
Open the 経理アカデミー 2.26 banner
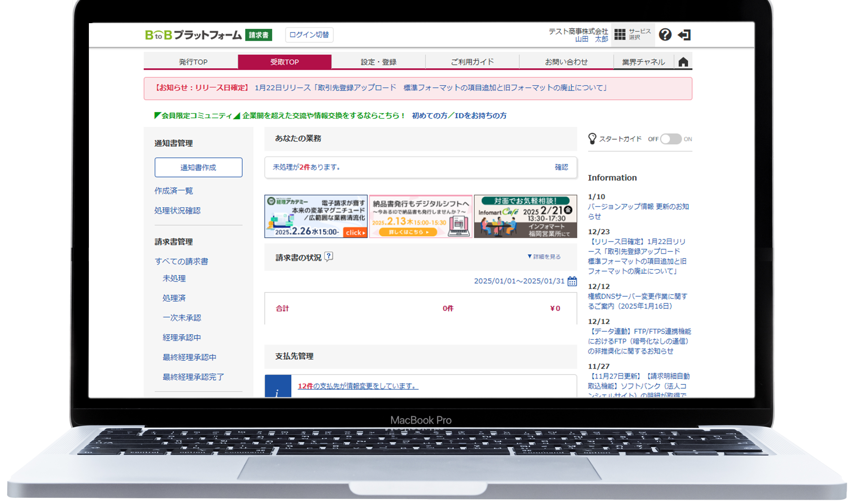(316, 216)
